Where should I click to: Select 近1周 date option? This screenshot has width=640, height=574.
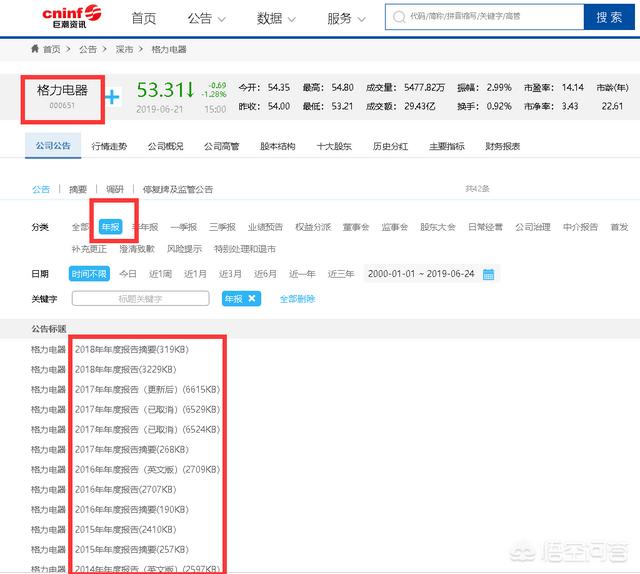point(160,274)
